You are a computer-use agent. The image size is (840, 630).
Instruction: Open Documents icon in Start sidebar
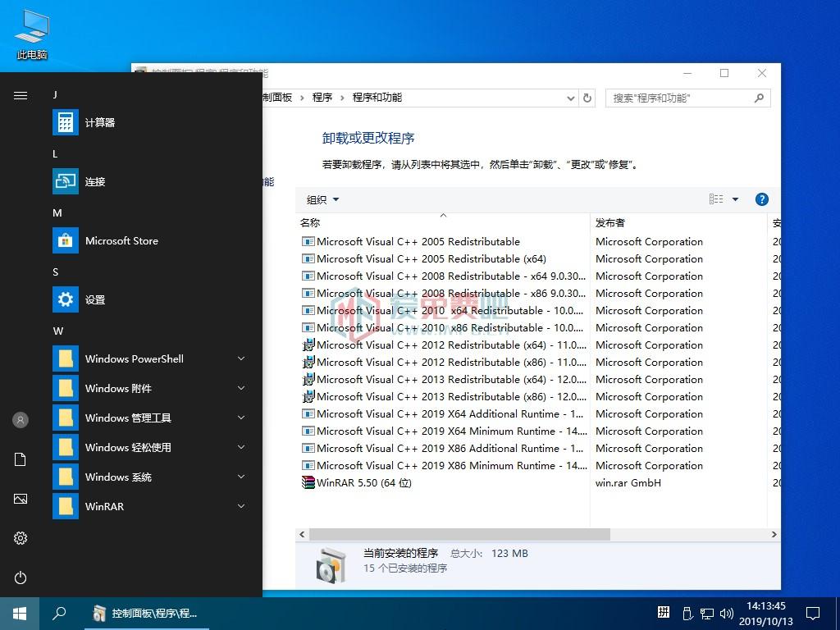click(21, 459)
